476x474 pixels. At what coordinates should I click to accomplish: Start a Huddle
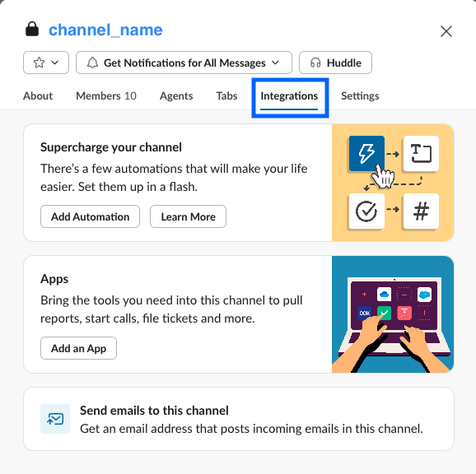(x=335, y=63)
